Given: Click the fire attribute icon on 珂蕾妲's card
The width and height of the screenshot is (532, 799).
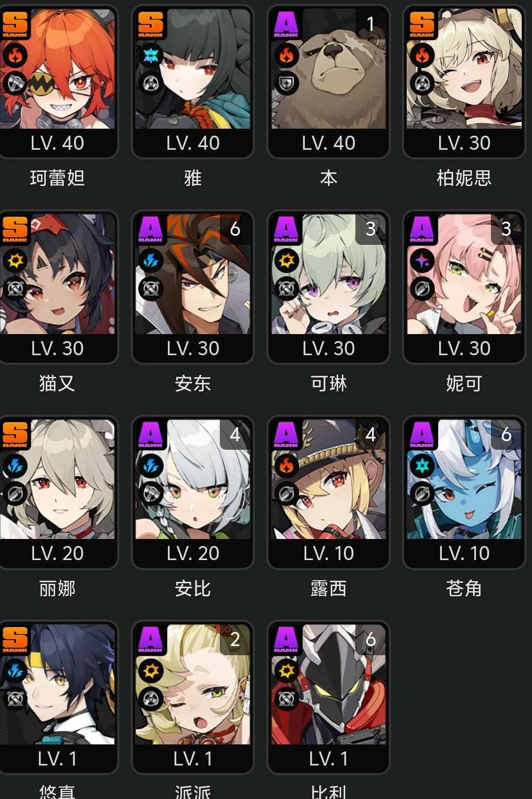Looking at the screenshot, I should [x=15, y=55].
